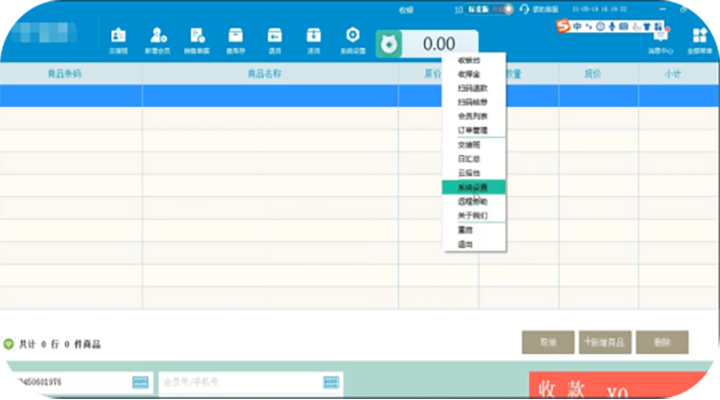This screenshot has width=720, height=400.
Task: Choose 扫码退款 from the popup menu
Action: click(474, 88)
